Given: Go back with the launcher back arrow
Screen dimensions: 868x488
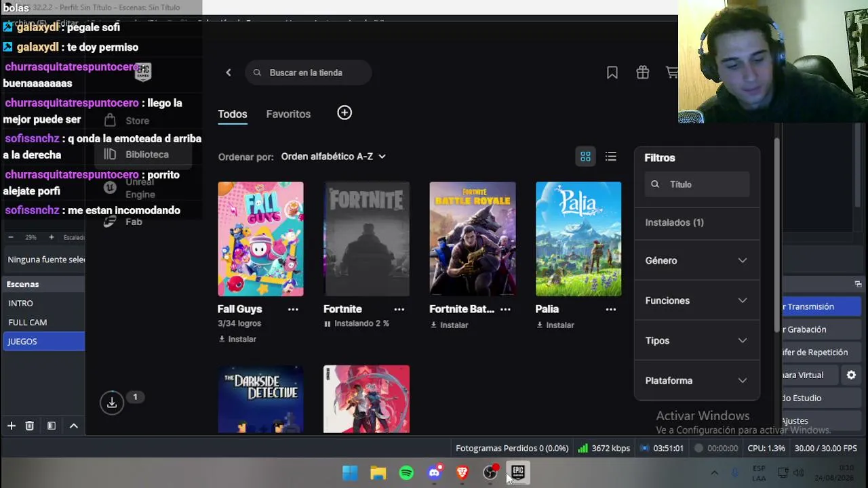Looking at the screenshot, I should 229,73.
